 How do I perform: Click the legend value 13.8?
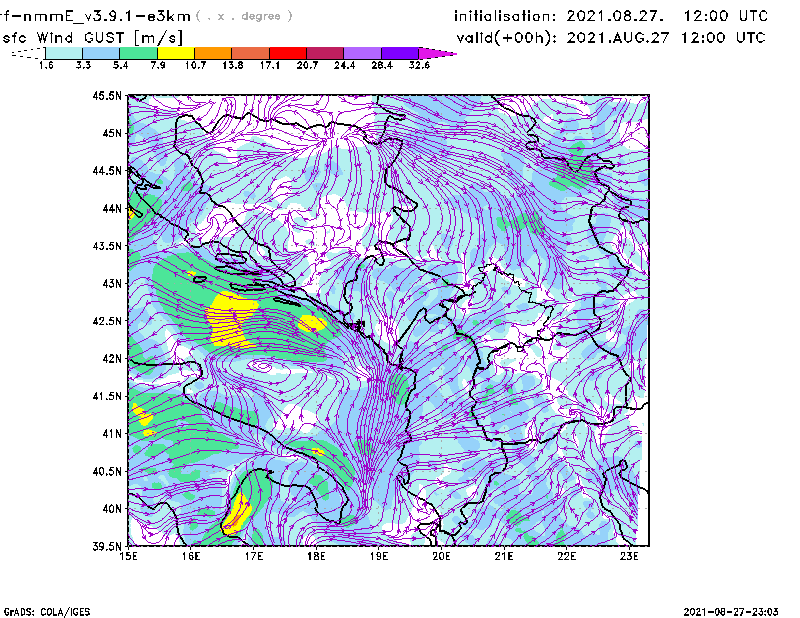(233, 65)
